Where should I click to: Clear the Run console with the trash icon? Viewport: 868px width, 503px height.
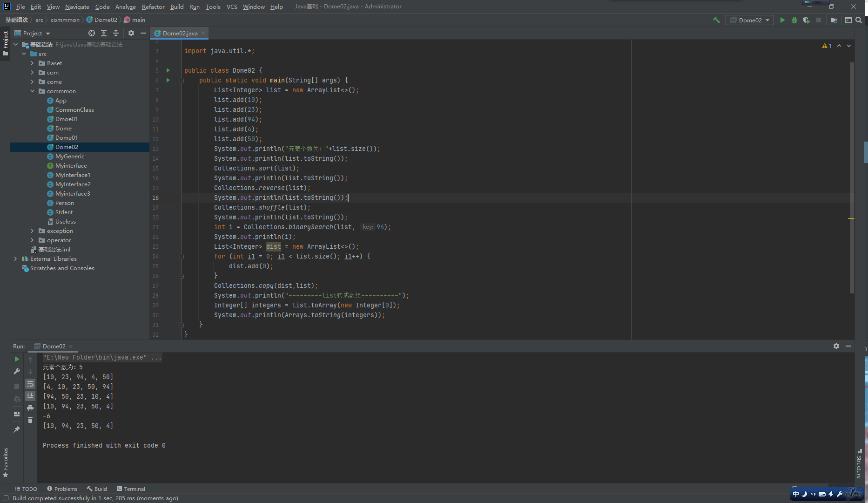tap(30, 420)
